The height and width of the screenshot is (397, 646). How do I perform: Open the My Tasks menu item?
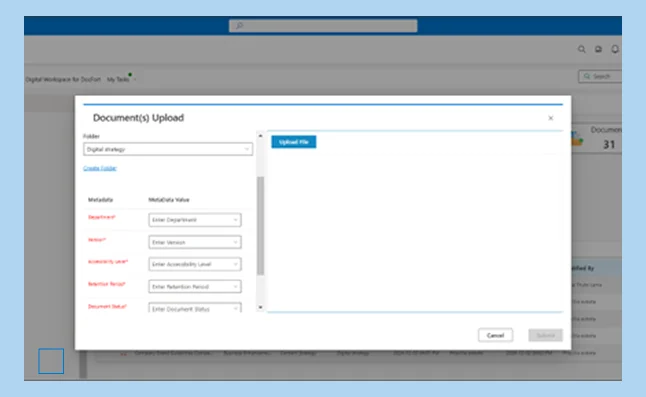tap(118, 79)
